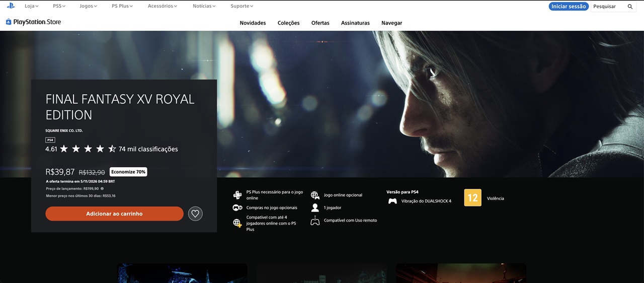
Task: Click the age rating 12 badge
Action: [x=472, y=198]
